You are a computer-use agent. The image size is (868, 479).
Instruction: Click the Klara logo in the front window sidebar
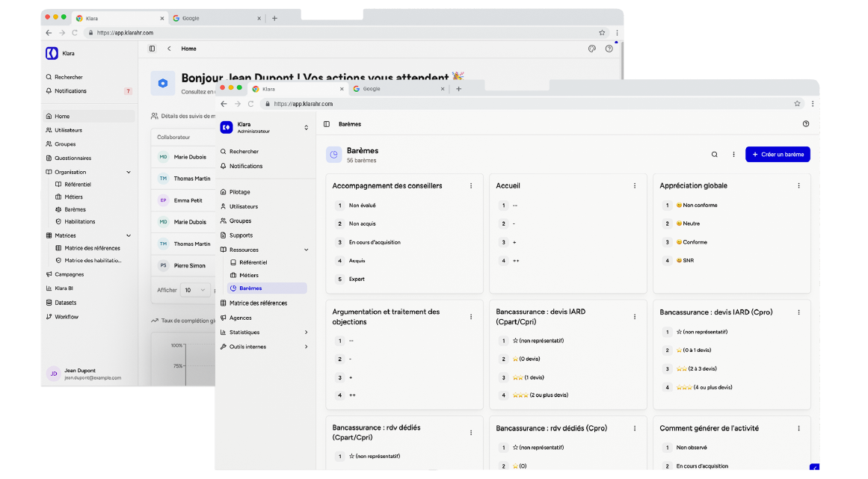[226, 128]
